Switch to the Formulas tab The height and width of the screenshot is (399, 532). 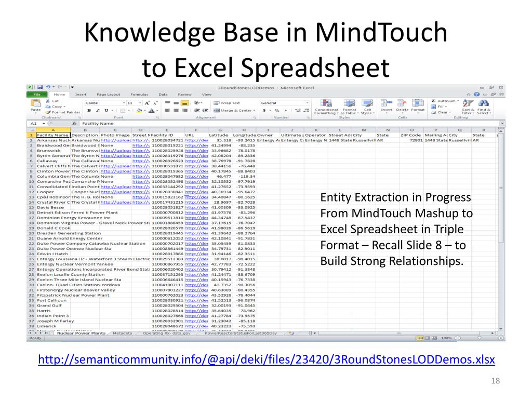tap(139, 95)
